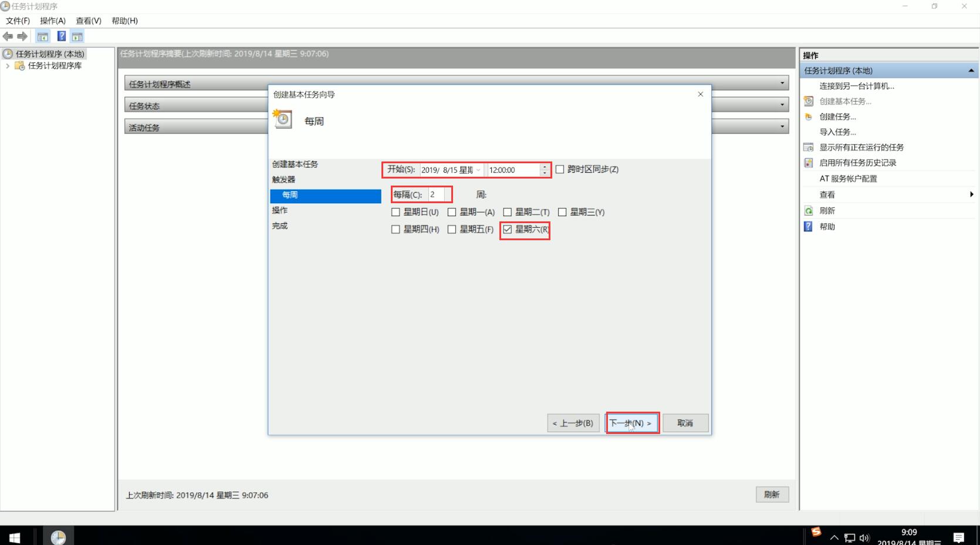Screen dimensions: 980x545
Task: Open the 帮助(H) menu
Action: pos(124,21)
